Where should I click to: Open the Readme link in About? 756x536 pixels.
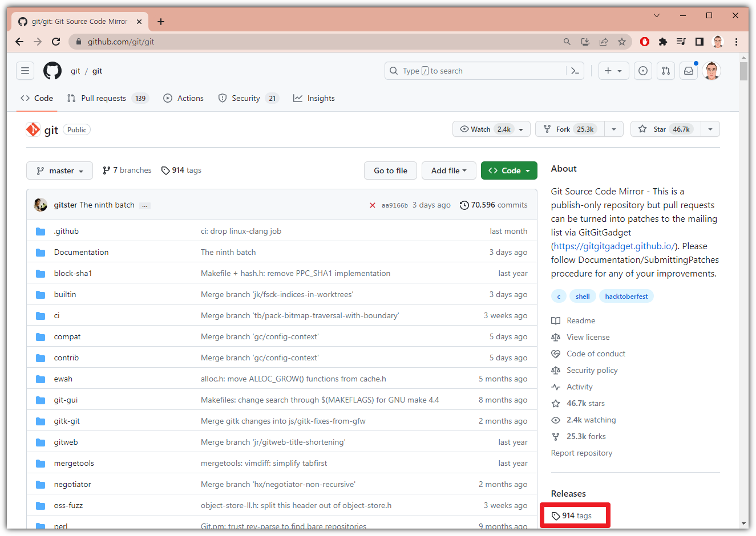[x=573, y=320]
